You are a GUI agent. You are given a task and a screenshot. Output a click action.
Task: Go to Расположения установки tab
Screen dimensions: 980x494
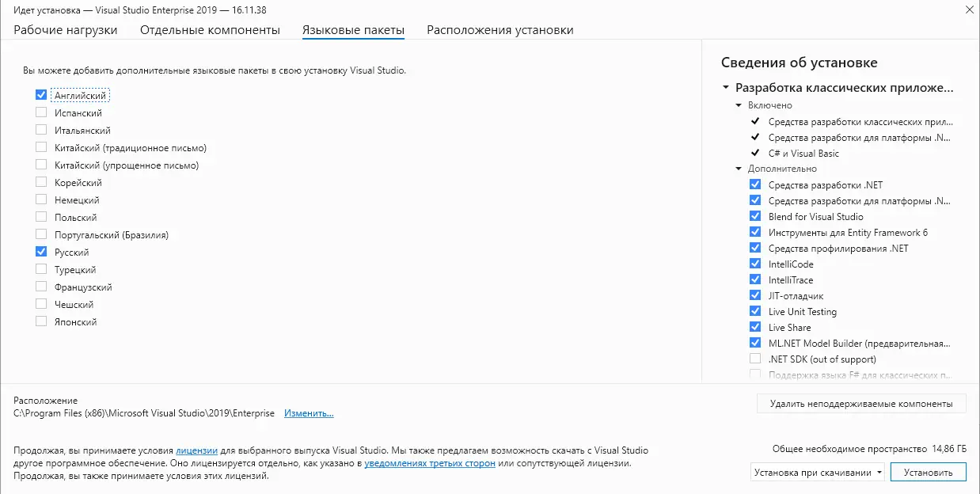[499, 30]
